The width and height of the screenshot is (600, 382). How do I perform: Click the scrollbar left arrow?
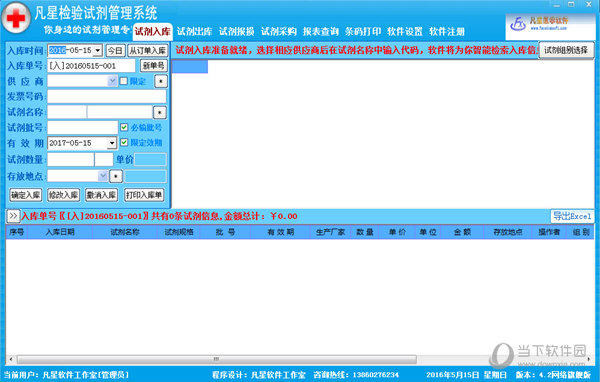click(x=11, y=359)
